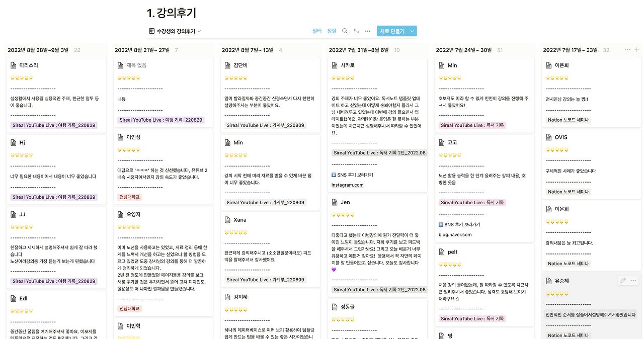Open the dropdown arrow beside 새로 만들기
Screen dimensions: 644x339
tap(413, 31)
